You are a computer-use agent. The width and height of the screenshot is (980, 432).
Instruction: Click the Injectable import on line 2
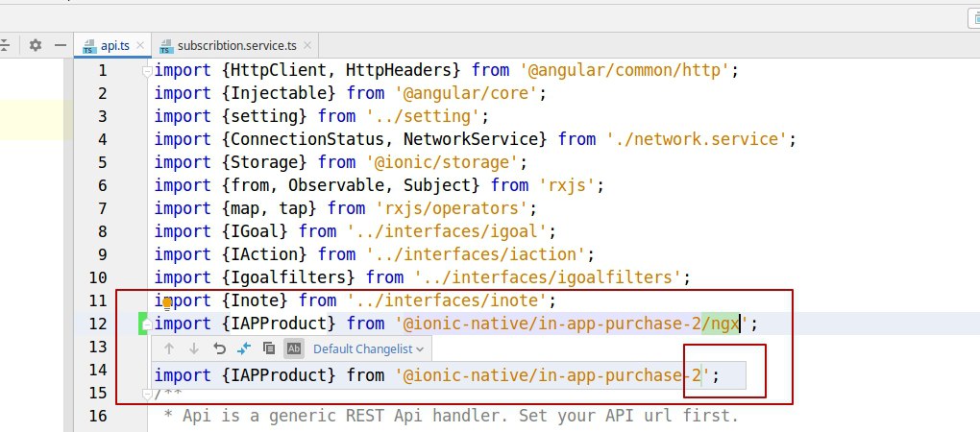(x=280, y=93)
